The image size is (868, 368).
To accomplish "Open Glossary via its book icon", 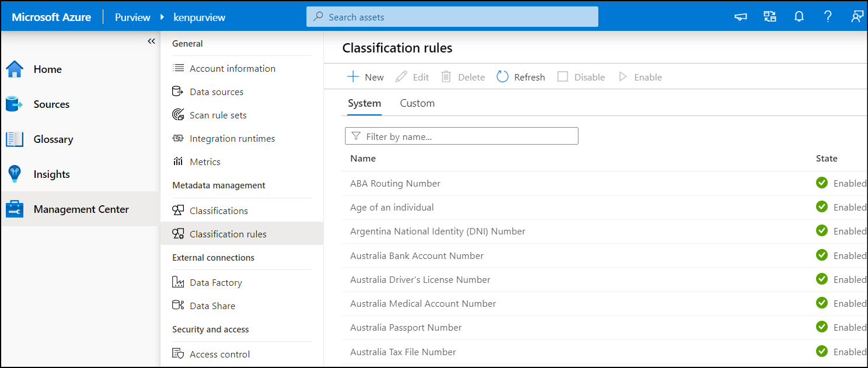I will [15, 139].
